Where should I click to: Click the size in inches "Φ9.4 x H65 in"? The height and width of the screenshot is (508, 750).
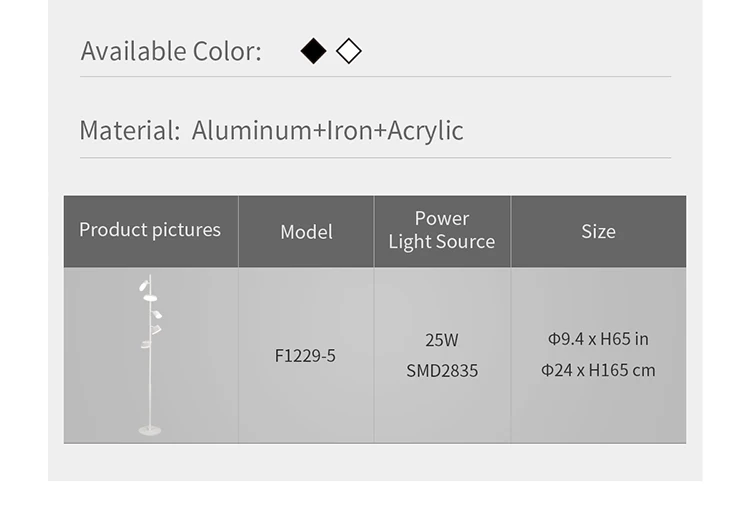tap(598, 339)
